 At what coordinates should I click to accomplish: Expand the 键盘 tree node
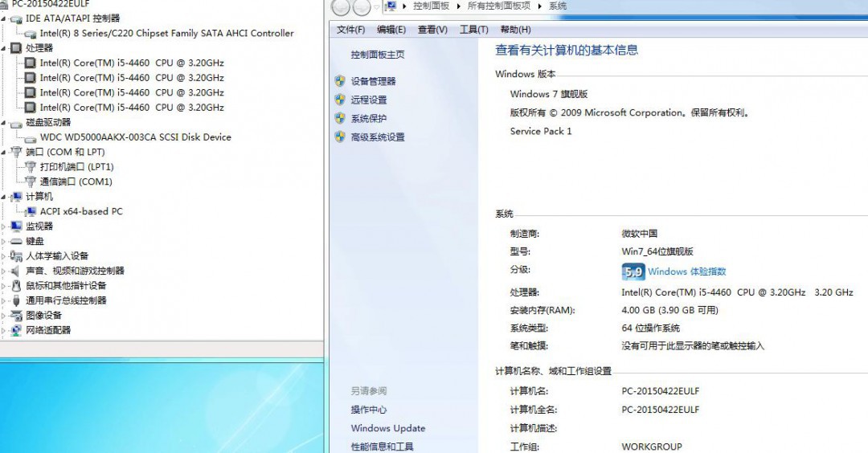click(3, 242)
